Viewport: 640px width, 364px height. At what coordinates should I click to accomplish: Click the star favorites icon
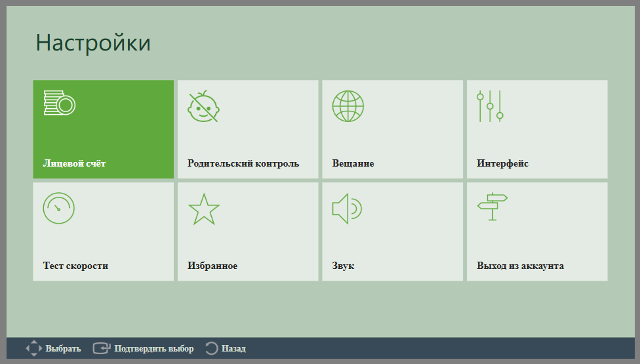click(x=204, y=209)
